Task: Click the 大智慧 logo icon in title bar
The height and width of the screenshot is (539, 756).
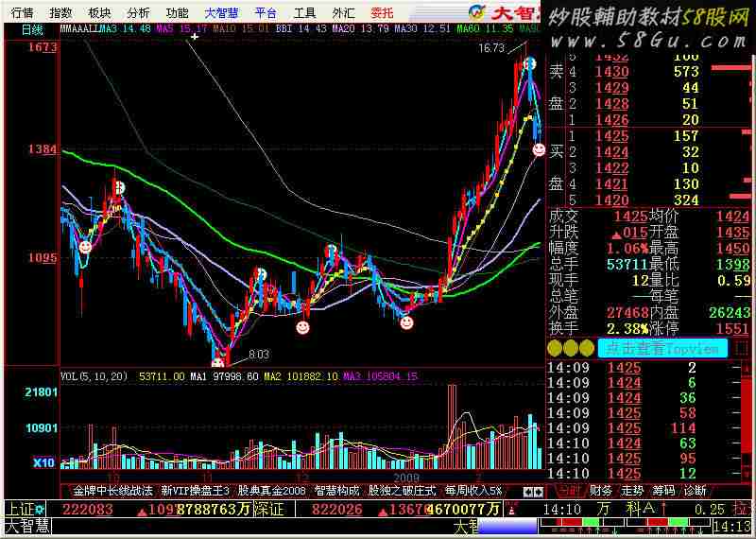Action: pyautogui.click(x=476, y=12)
